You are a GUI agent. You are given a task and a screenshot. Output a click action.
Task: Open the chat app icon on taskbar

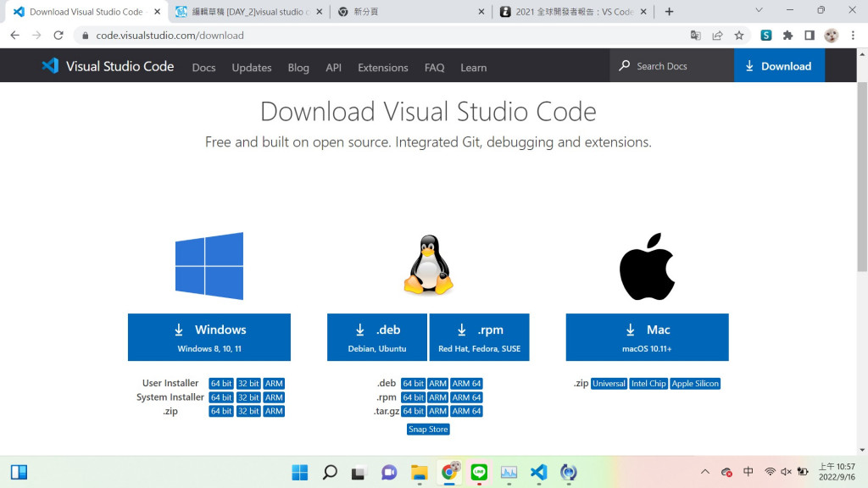click(389, 473)
